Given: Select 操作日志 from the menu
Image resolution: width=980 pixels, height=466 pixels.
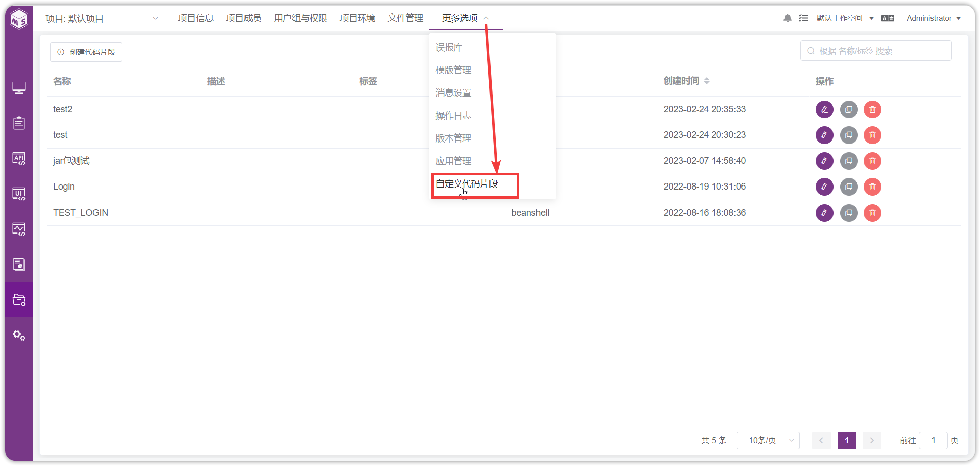Looking at the screenshot, I should click(453, 116).
